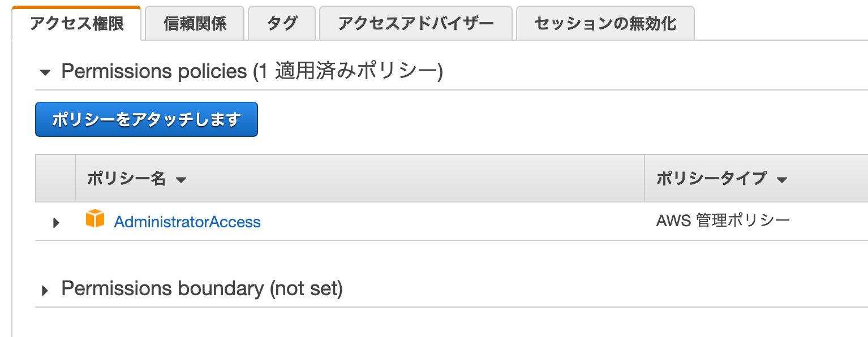Collapse the Permissions policies section triangle
The height and width of the screenshot is (337, 868).
coord(46,73)
